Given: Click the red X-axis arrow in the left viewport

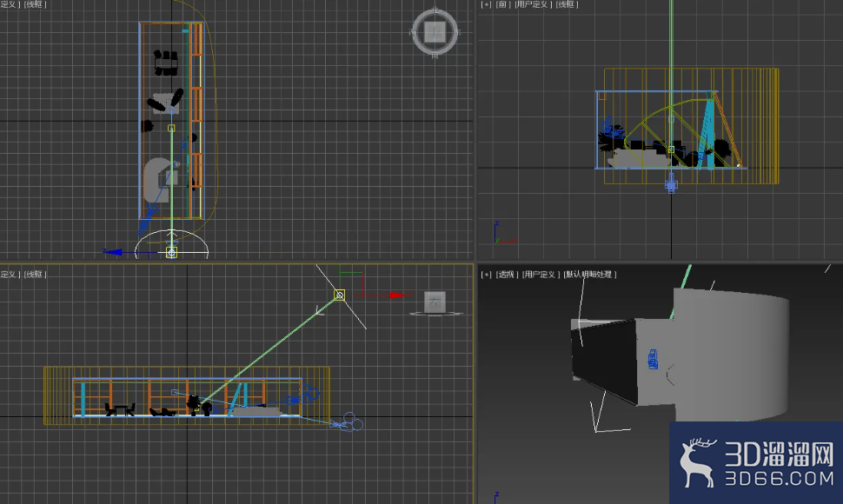Looking at the screenshot, I should pos(400,295).
